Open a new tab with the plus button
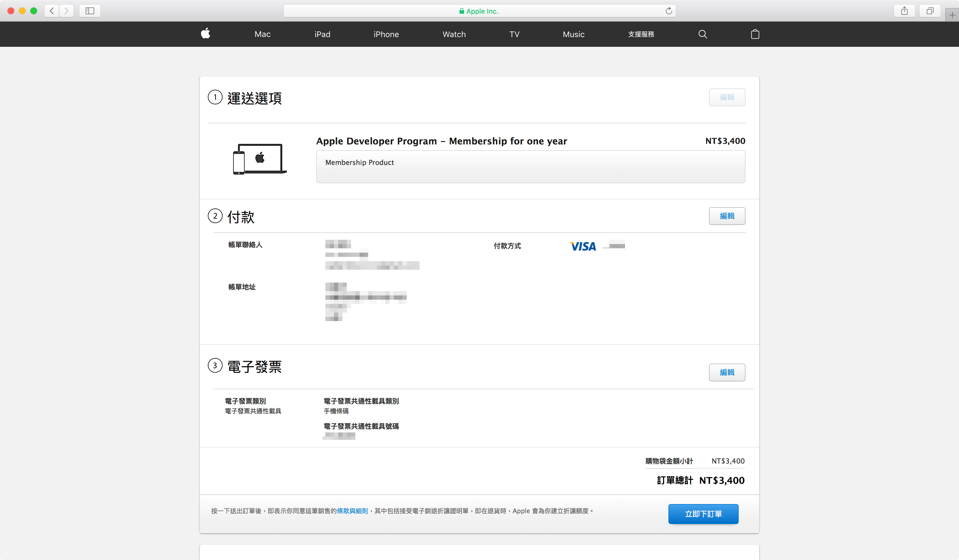Image resolution: width=959 pixels, height=560 pixels. 952,15
